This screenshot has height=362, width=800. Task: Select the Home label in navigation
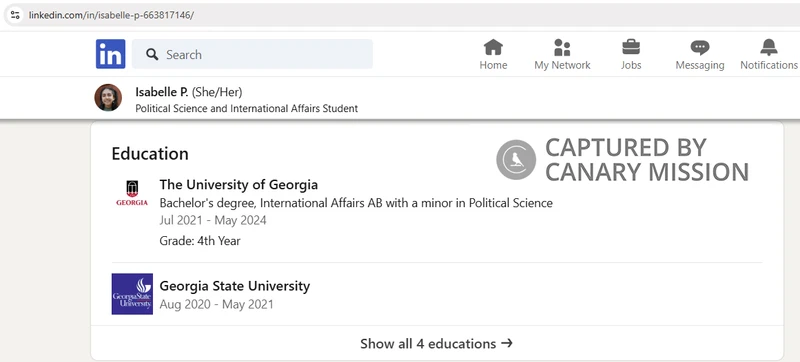coord(493,65)
